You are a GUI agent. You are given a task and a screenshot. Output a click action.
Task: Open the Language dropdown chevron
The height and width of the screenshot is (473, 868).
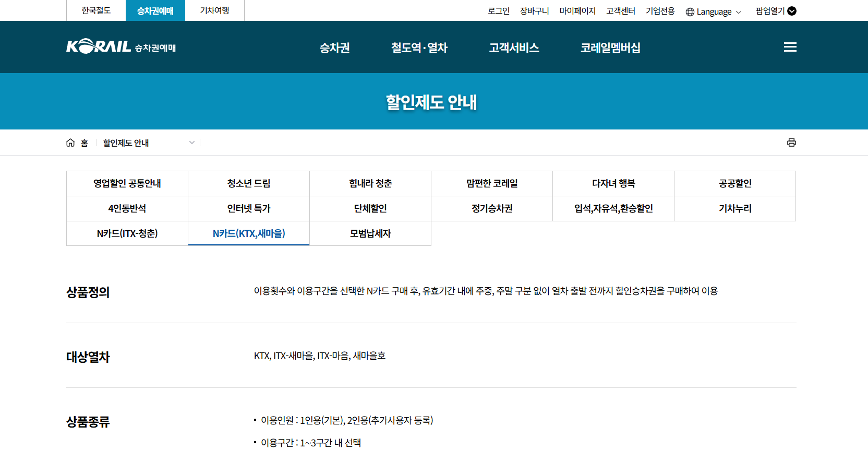(738, 12)
